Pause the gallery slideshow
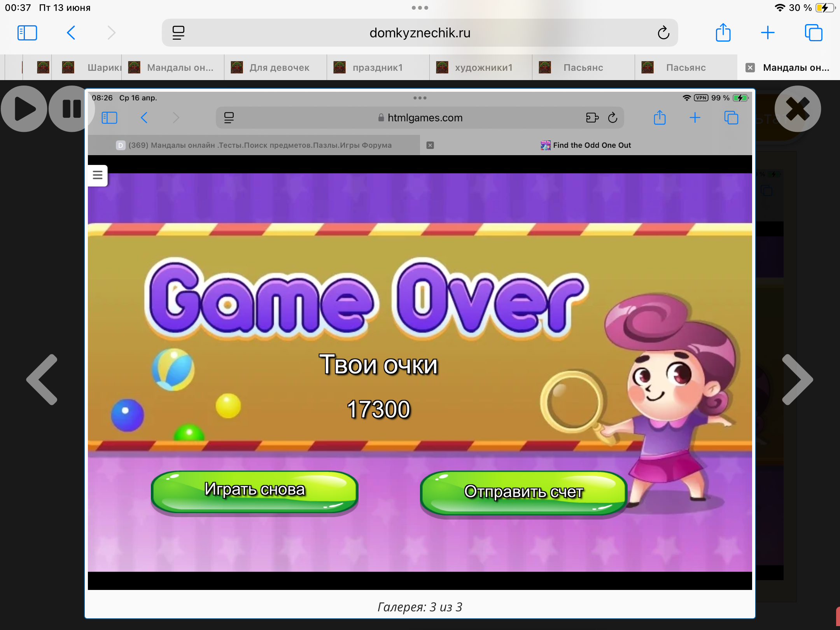840x630 pixels. pos(72,109)
